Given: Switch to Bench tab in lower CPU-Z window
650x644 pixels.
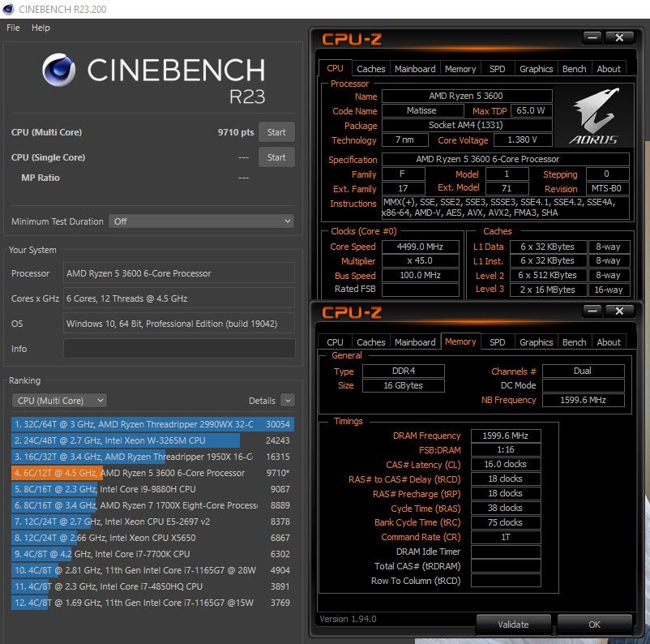Looking at the screenshot, I should pos(574,342).
